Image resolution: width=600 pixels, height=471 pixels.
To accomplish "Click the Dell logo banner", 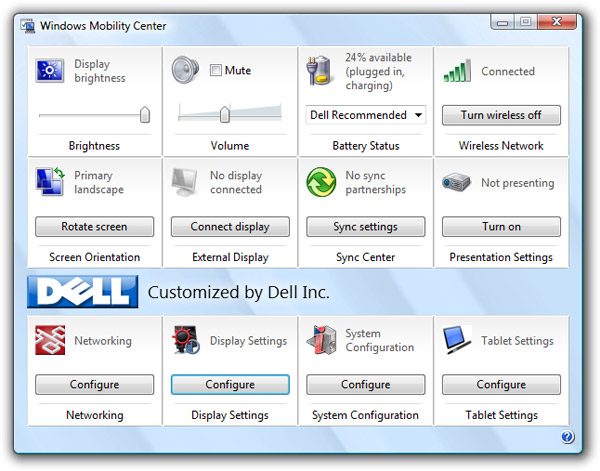I will pos(83,292).
